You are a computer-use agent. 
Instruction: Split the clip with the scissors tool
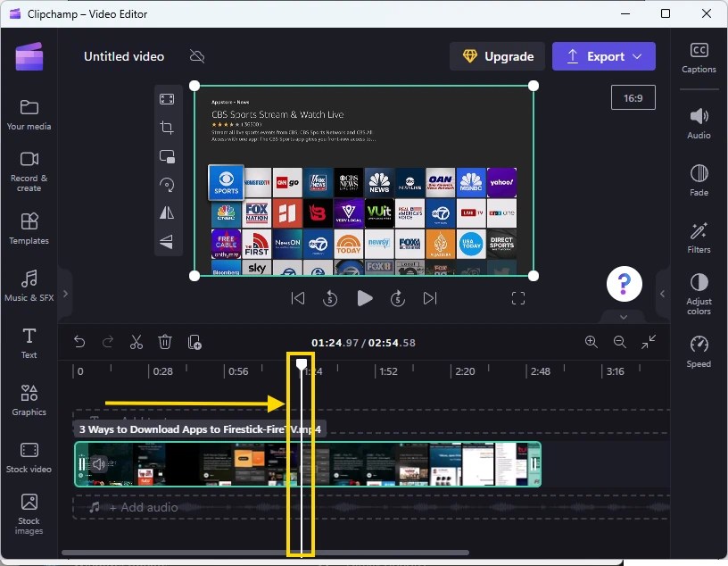(x=136, y=342)
